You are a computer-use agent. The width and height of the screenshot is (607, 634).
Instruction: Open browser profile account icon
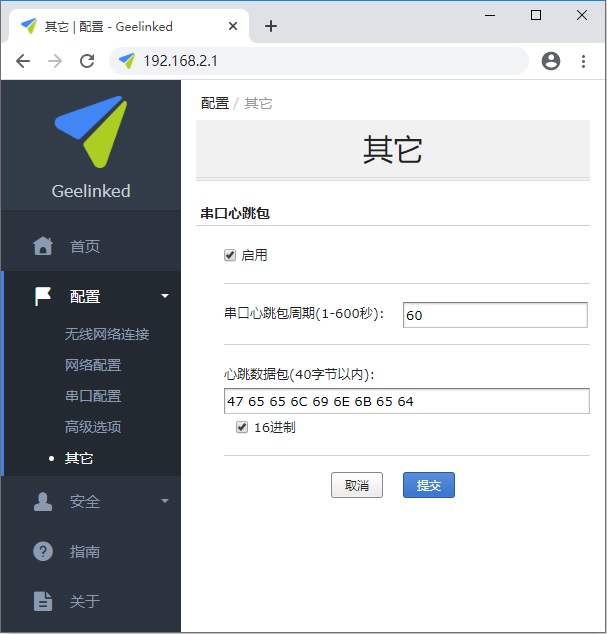click(x=551, y=61)
